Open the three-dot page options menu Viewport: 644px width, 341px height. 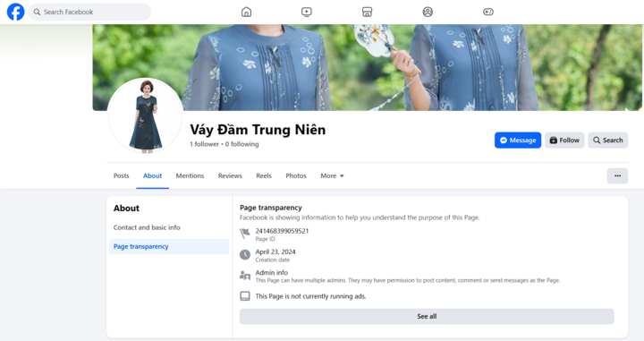point(617,175)
